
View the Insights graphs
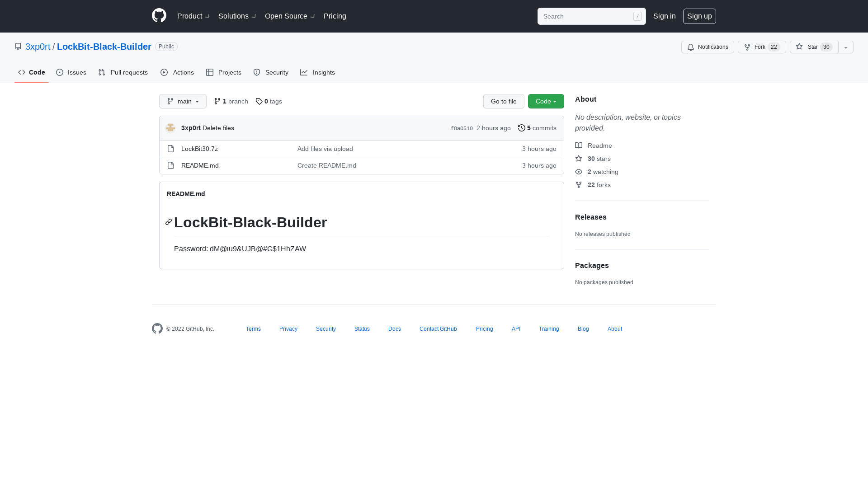pos(317,72)
